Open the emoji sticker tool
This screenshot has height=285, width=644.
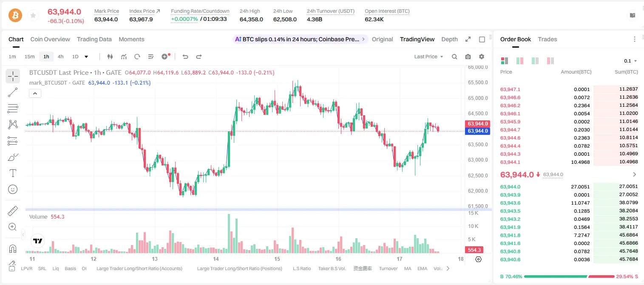coord(13,189)
